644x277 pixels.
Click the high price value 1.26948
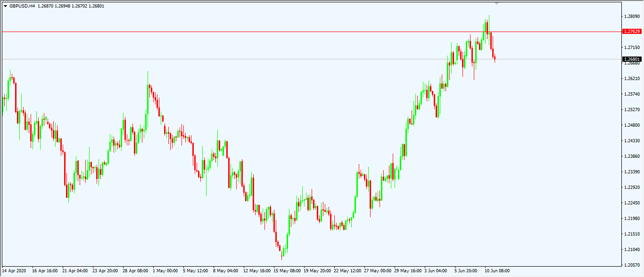tap(63, 6)
